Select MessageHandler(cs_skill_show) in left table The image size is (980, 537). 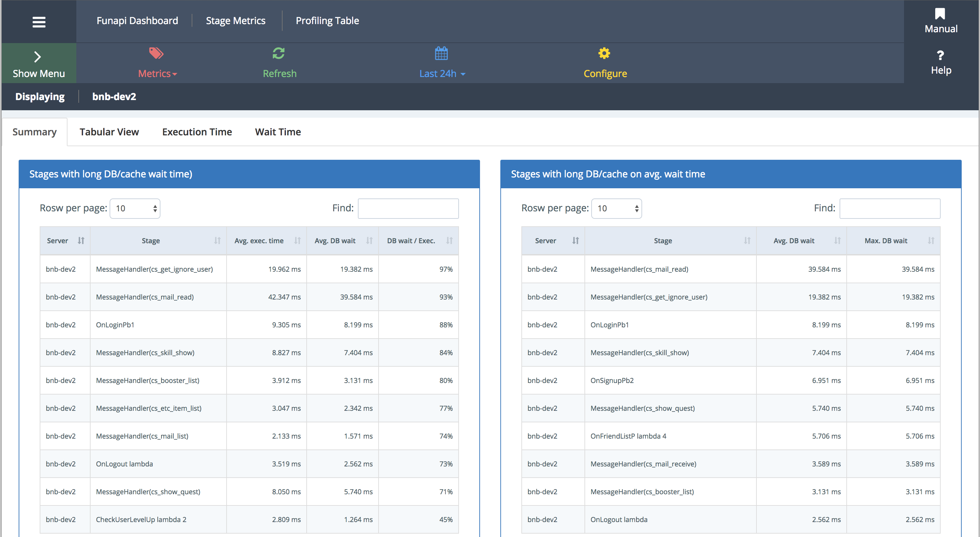[x=145, y=352]
